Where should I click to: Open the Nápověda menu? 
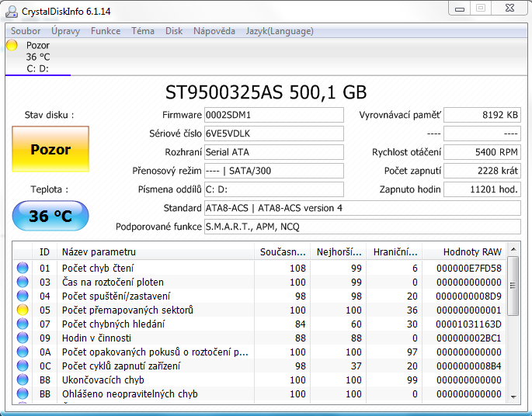(214, 31)
